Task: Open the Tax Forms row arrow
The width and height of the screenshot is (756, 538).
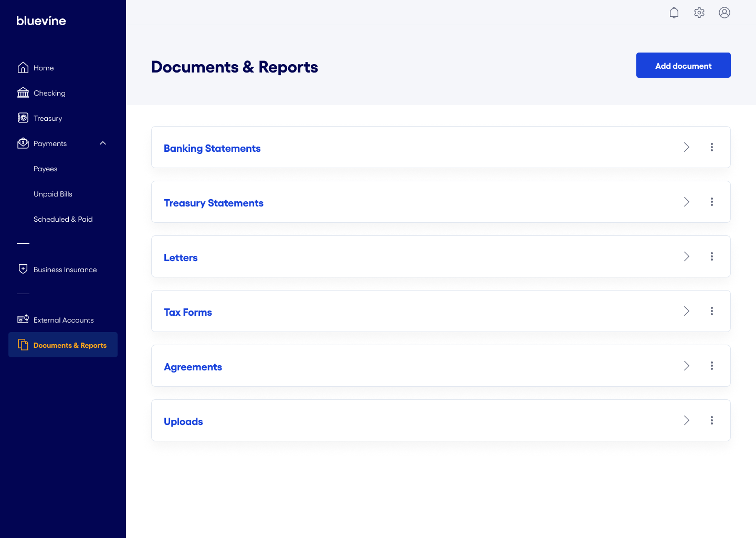Action: [x=686, y=311]
